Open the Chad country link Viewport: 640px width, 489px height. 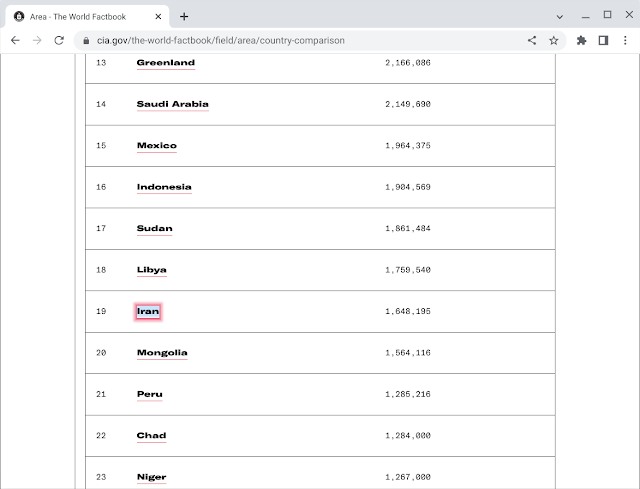[x=151, y=435]
